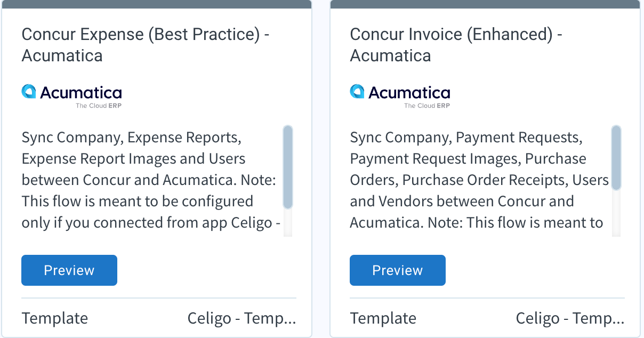The width and height of the screenshot is (644, 338).
Task: Click the blue Acumatica circle symbol on the Expense card
Action: (x=29, y=92)
